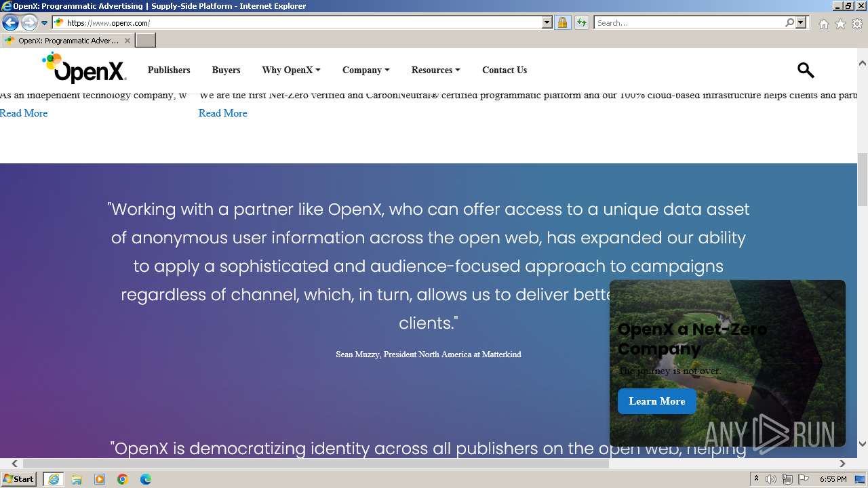Image resolution: width=868 pixels, height=488 pixels.
Task: Open the Windows Start menu
Action: pyautogui.click(x=19, y=479)
